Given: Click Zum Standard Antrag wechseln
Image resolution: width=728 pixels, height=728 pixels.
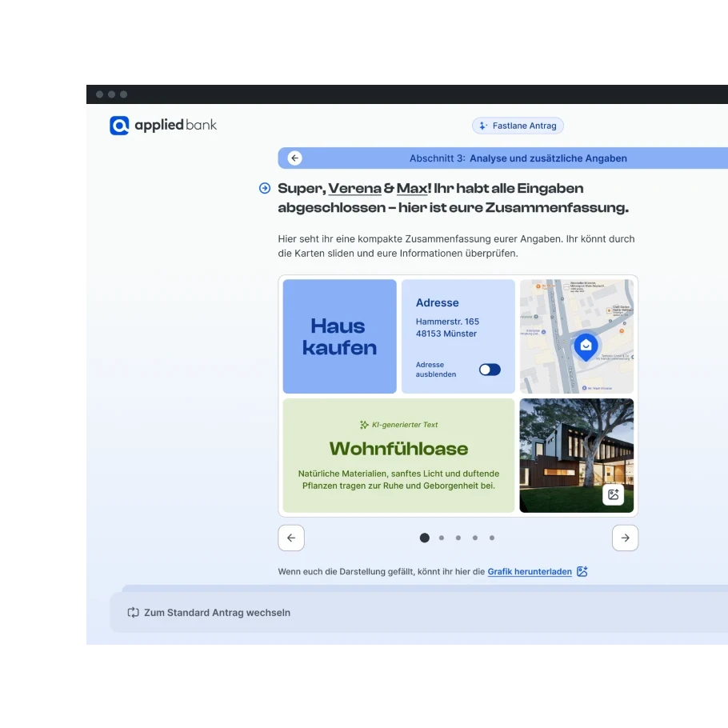Looking at the screenshot, I should (x=217, y=612).
